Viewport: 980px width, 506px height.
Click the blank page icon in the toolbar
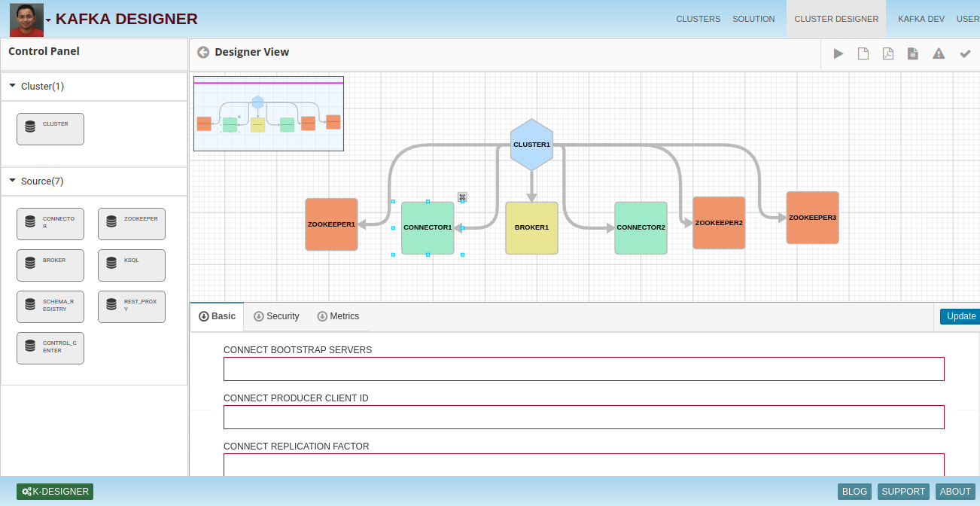coord(863,53)
